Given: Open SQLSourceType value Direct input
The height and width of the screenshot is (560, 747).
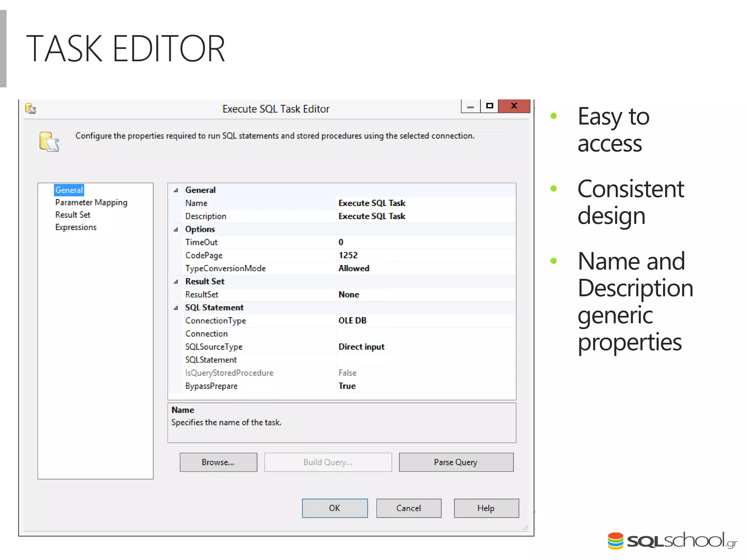Looking at the screenshot, I should coord(426,347).
